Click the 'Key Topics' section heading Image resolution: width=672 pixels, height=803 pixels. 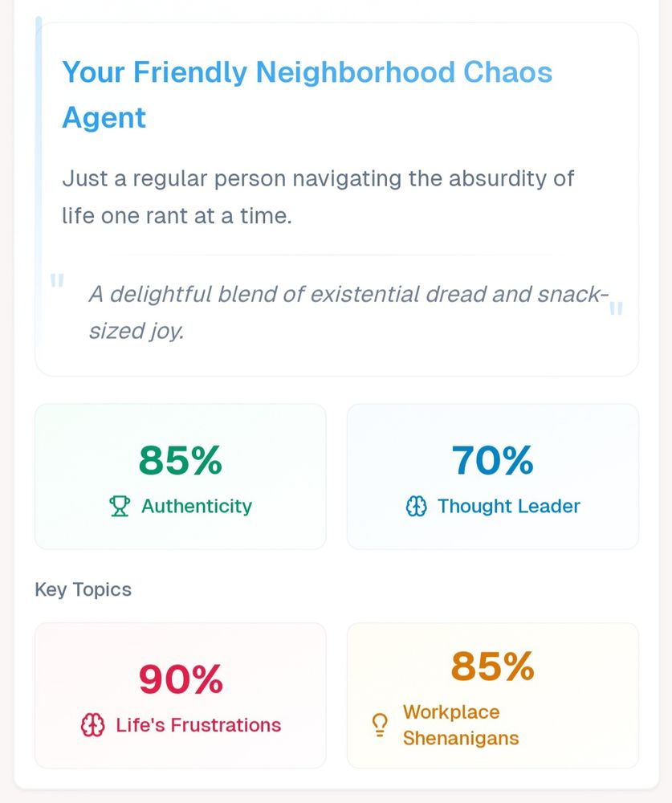coord(83,589)
